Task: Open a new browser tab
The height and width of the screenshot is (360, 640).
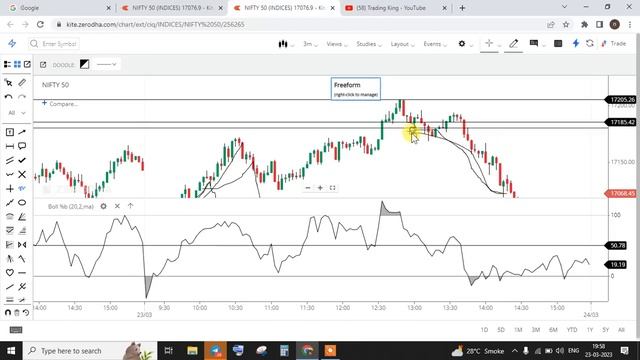Action: (462, 8)
